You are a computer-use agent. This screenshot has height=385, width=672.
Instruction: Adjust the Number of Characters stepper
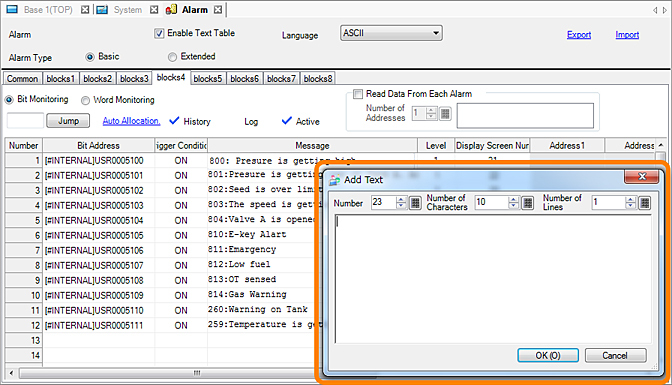coord(513,202)
